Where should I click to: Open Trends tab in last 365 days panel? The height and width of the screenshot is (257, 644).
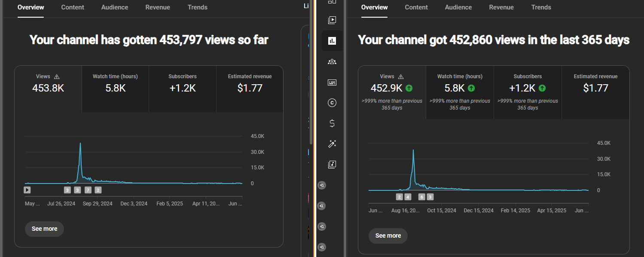541,7
